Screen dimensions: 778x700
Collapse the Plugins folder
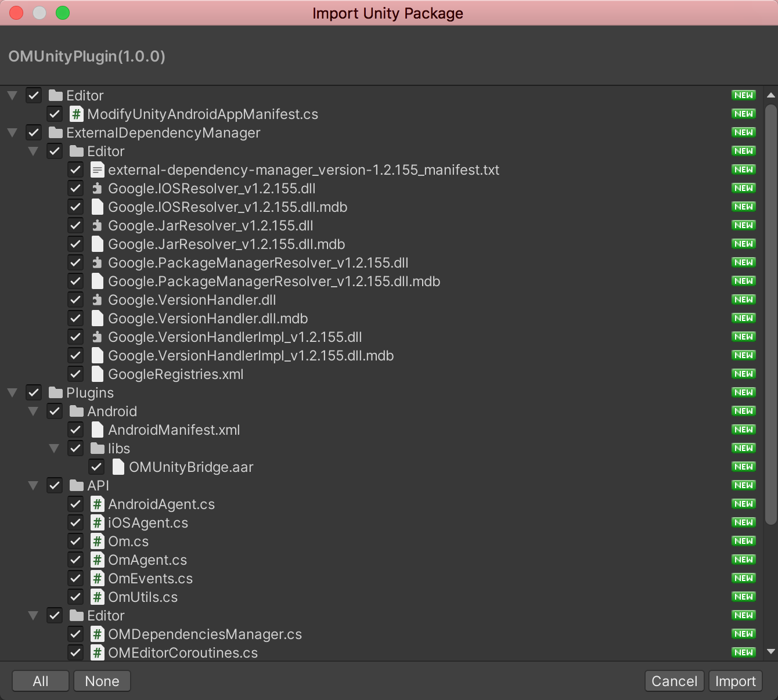12,393
